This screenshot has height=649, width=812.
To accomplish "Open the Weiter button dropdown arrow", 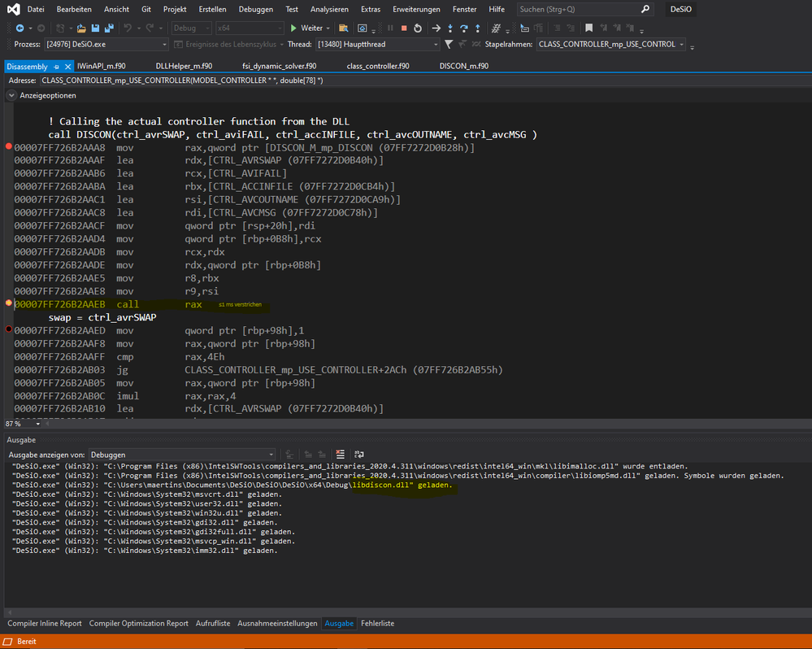I will pyautogui.click(x=328, y=28).
